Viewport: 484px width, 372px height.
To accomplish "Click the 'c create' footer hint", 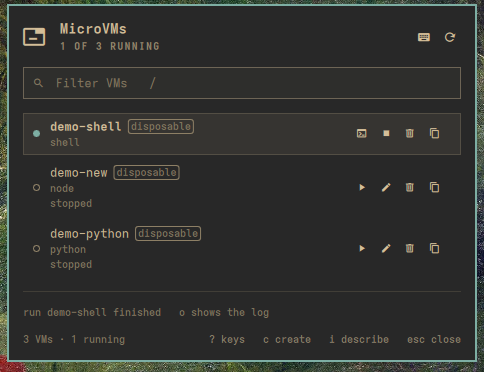I will click(287, 339).
